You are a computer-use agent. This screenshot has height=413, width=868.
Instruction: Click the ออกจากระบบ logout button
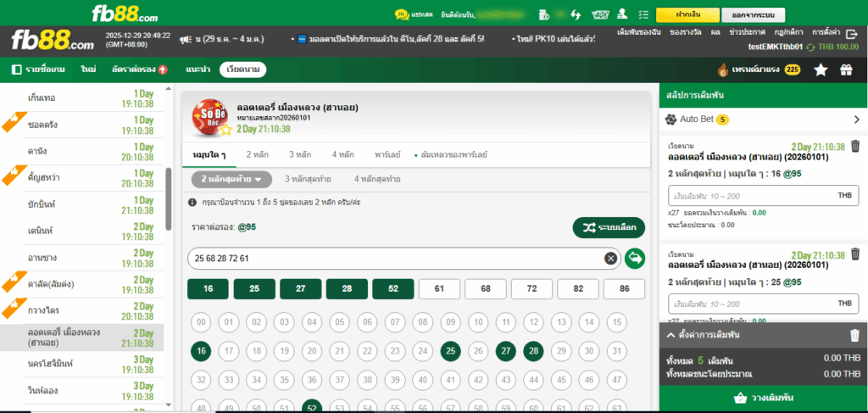click(754, 14)
